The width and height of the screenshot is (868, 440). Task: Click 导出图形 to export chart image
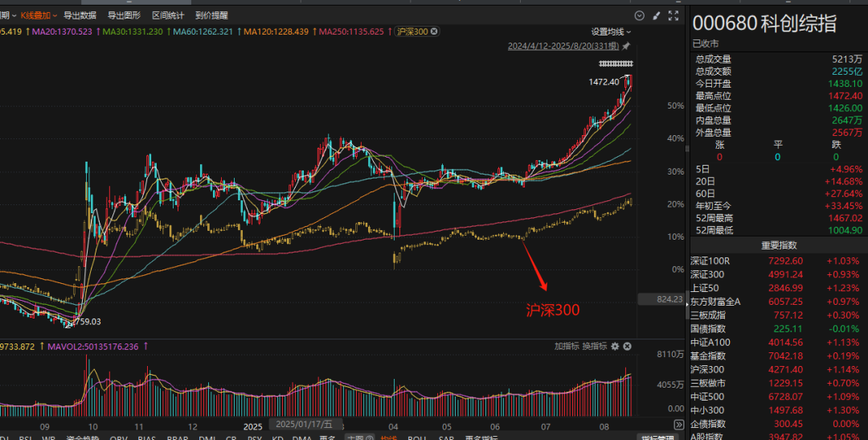click(x=124, y=15)
